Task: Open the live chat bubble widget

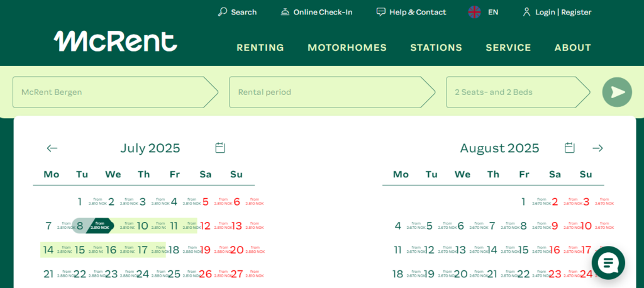Action: click(x=608, y=263)
